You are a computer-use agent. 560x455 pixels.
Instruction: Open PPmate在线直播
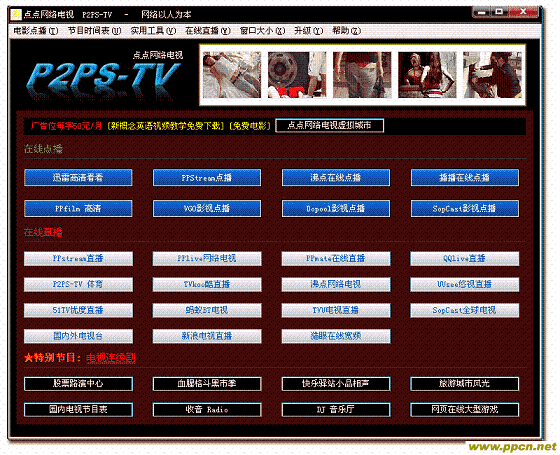tap(336, 259)
